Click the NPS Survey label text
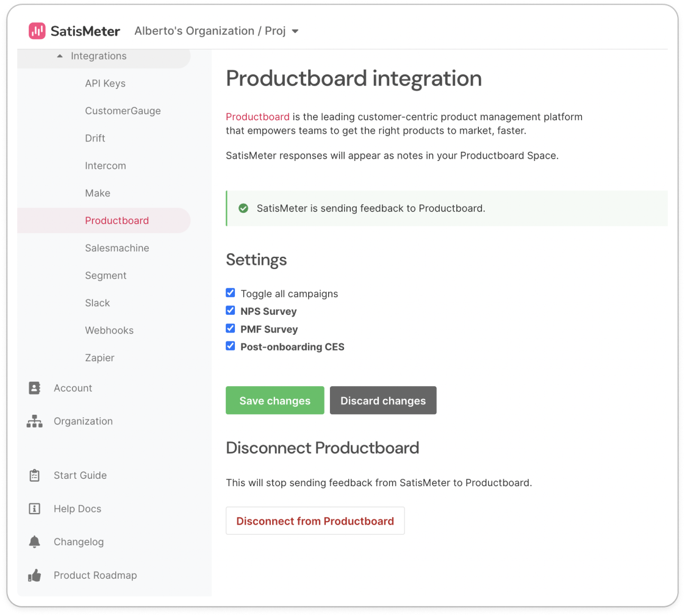This screenshot has width=685, height=616. [268, 311]
